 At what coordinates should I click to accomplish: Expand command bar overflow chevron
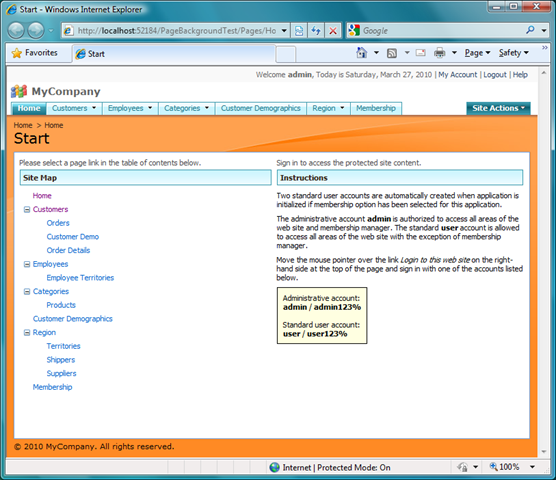(x=545, y=48)
